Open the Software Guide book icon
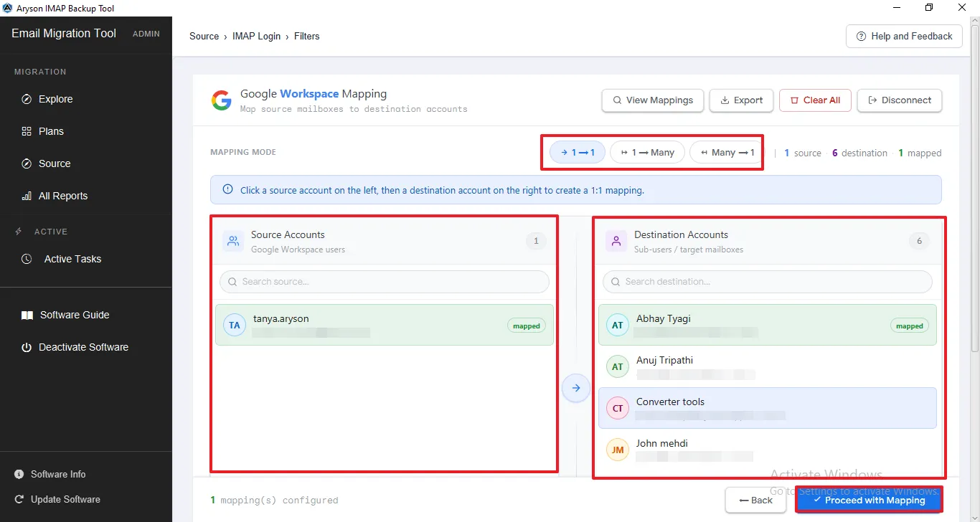Viewport: 980px width, 522px height. click(x=27, y=315)
